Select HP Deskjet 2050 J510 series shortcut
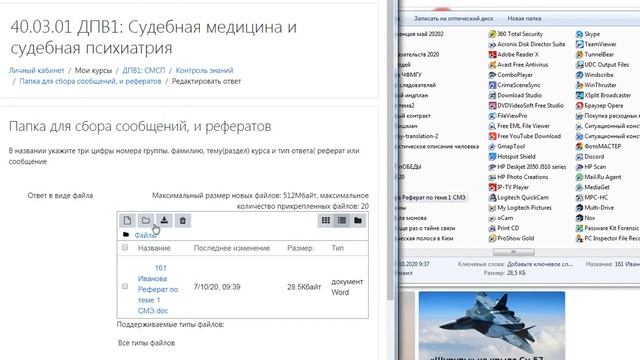640x360 pixels. (x=527, y=167)
